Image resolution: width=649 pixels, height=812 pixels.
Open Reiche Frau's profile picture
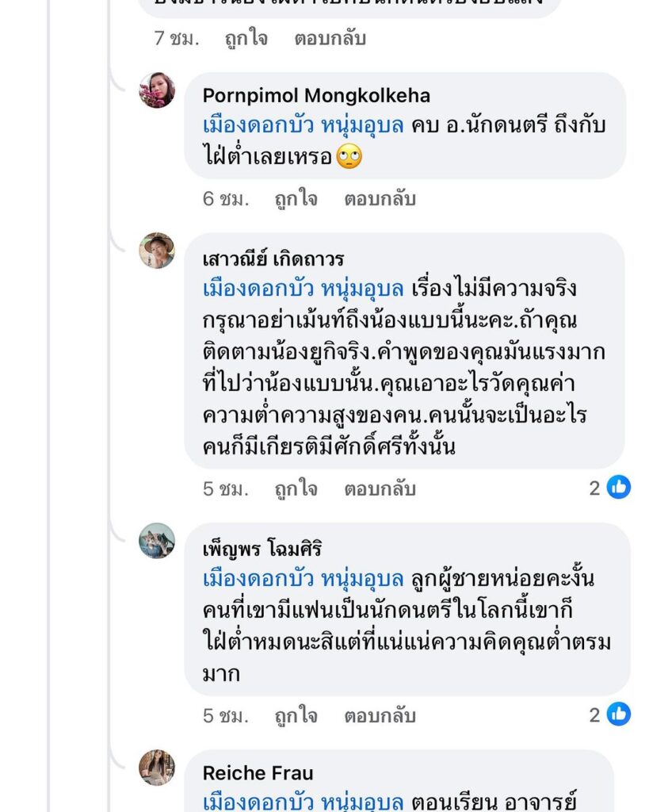coord(157,768)
